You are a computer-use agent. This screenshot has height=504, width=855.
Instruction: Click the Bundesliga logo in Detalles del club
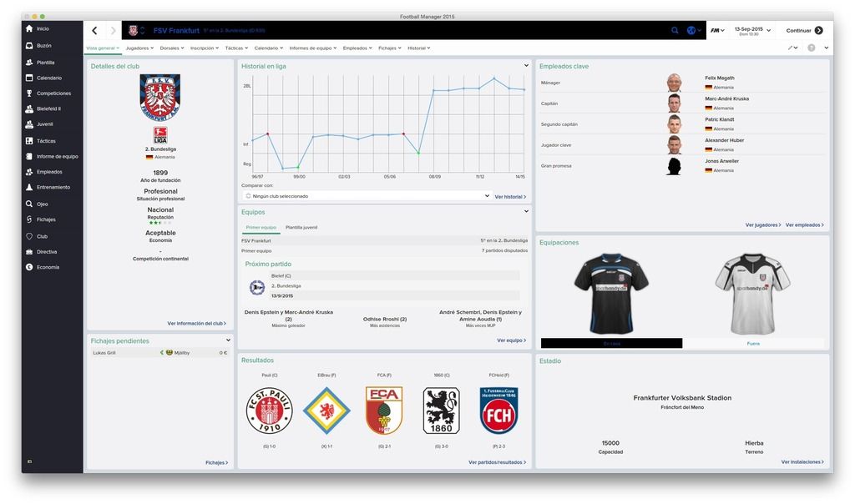pyautogui.click(x=160, y=135)
